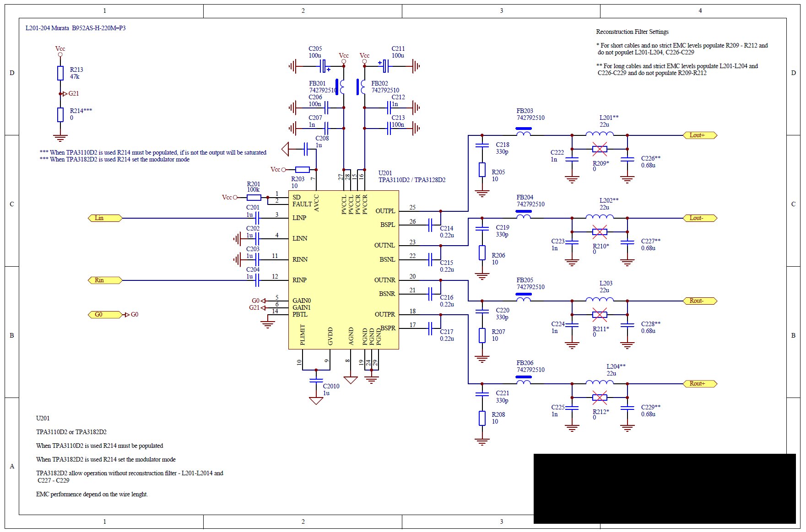Image resolution: width=806 pixels, height=532 pixels.
Task: Select the C201 capacitor on LINP
Action: point(257,218)
